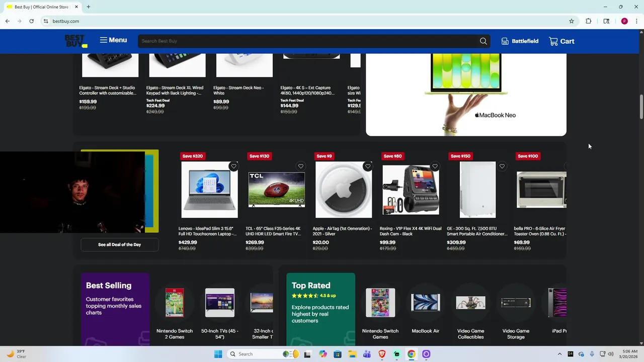Go back with browser back arrow
The height and width of the screenshot is (362, 644).
(x=8, y=21)
